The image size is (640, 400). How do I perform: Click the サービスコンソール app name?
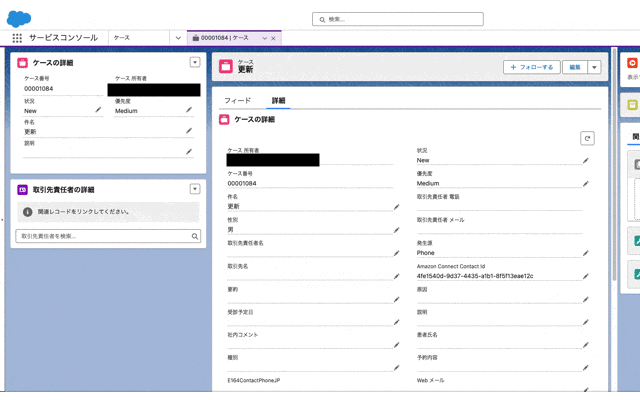[x=63, y=38]
